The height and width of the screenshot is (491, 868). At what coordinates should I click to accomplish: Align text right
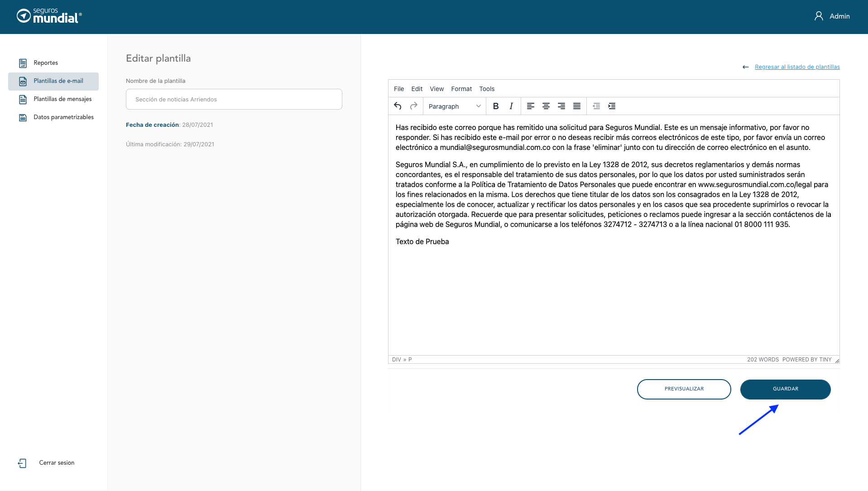pyautogui.click(x=561, y=106)
